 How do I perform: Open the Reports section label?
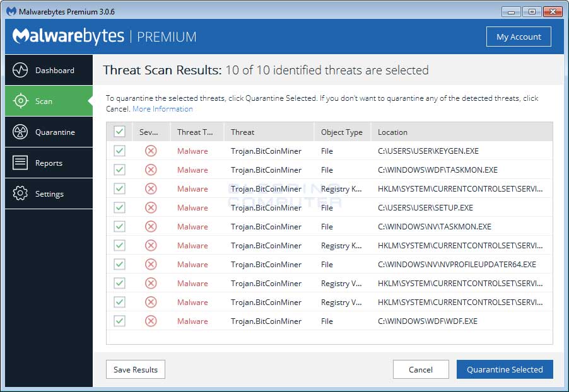coord(49,163)
